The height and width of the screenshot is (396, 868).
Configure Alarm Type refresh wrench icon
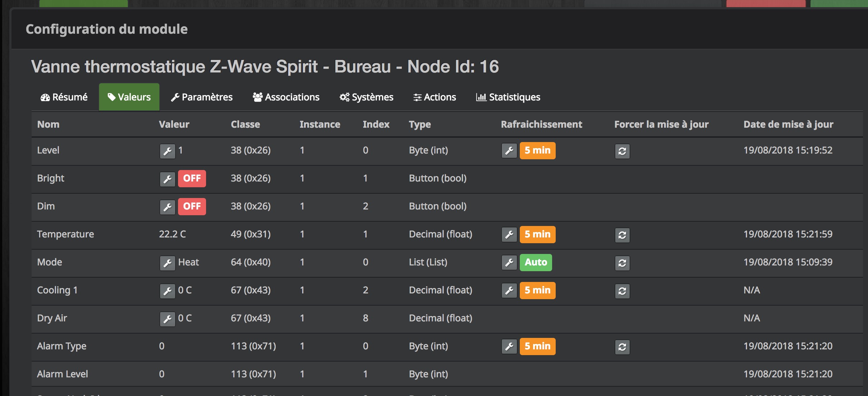[509, 346]
